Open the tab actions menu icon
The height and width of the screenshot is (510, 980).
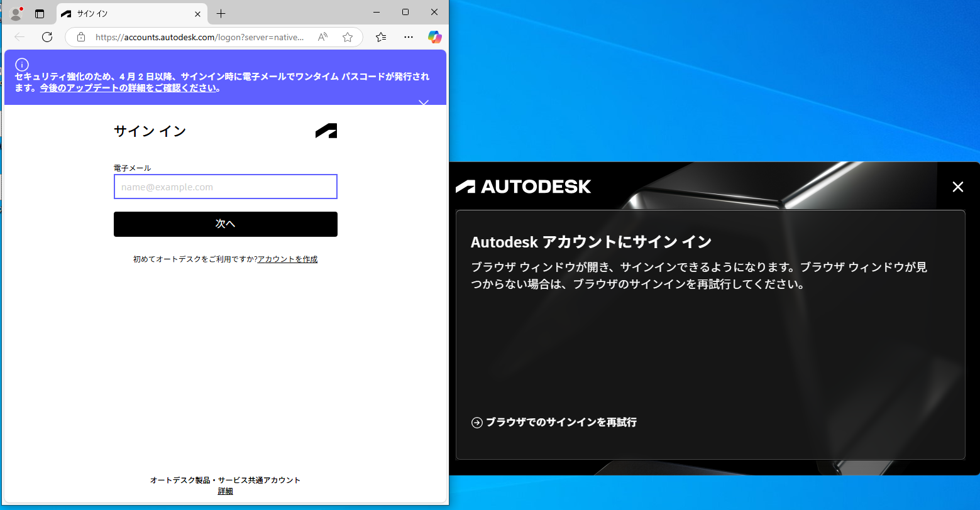pos(40,13)
